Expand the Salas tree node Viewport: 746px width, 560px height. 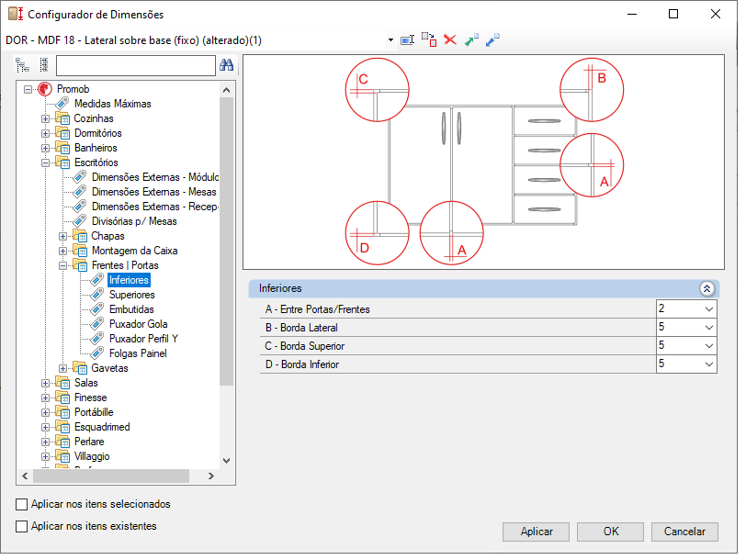pos(46,383)
